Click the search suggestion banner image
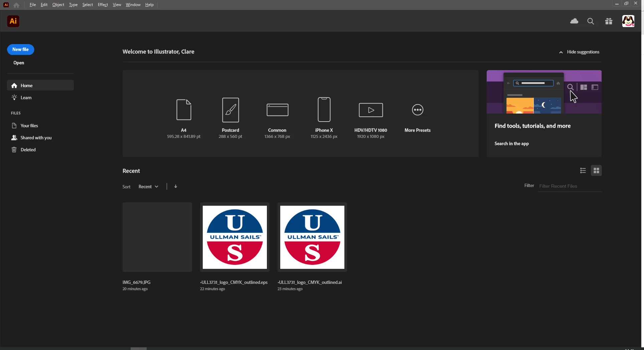This screenshot has height=350, width=644. (544, 92)
